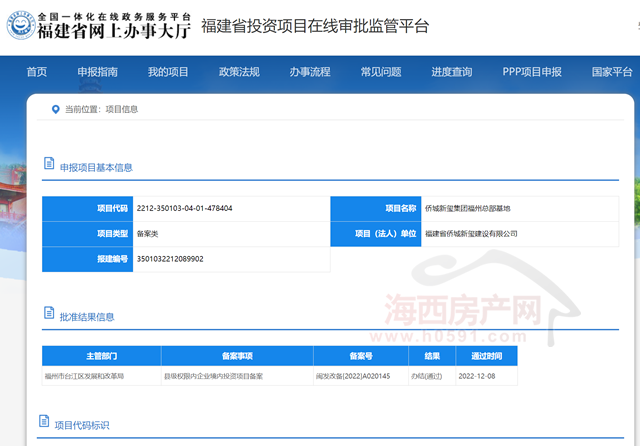Click PPP项目申报 menu item
Viewport: 640px width, 446px height.
click(x=532, y=72)
